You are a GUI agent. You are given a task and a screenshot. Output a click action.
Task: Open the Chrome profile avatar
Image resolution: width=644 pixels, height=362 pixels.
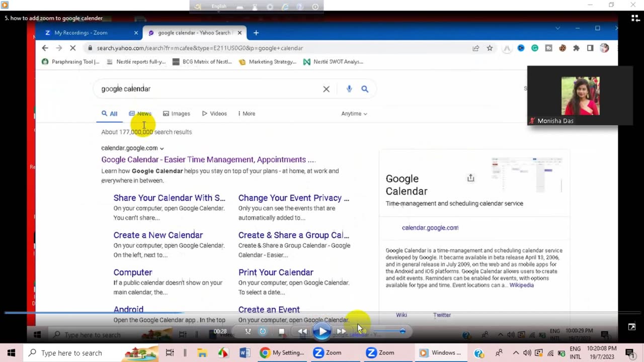pos(604,48)
